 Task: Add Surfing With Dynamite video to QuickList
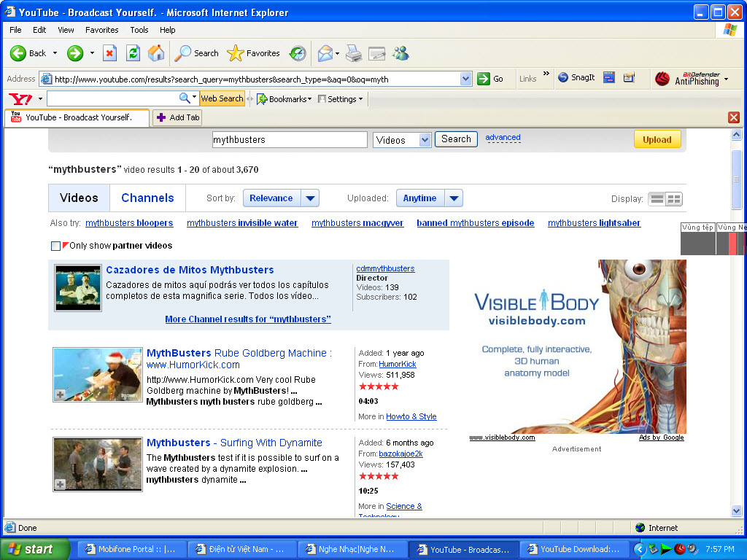(60, 485)
